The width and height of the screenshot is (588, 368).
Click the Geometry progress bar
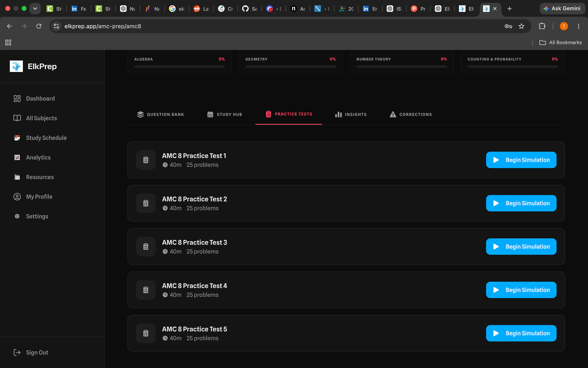[x=291, y=67]
